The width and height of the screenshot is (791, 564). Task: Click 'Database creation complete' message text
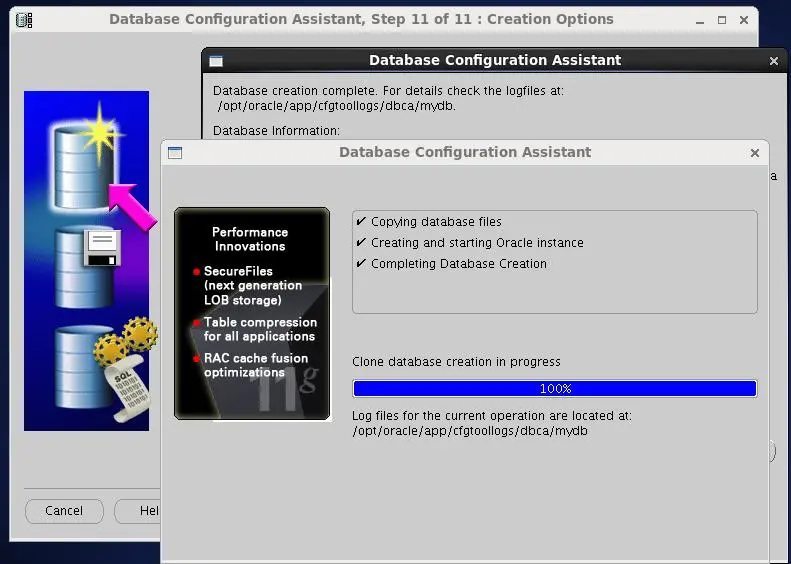tap(388, 91)
